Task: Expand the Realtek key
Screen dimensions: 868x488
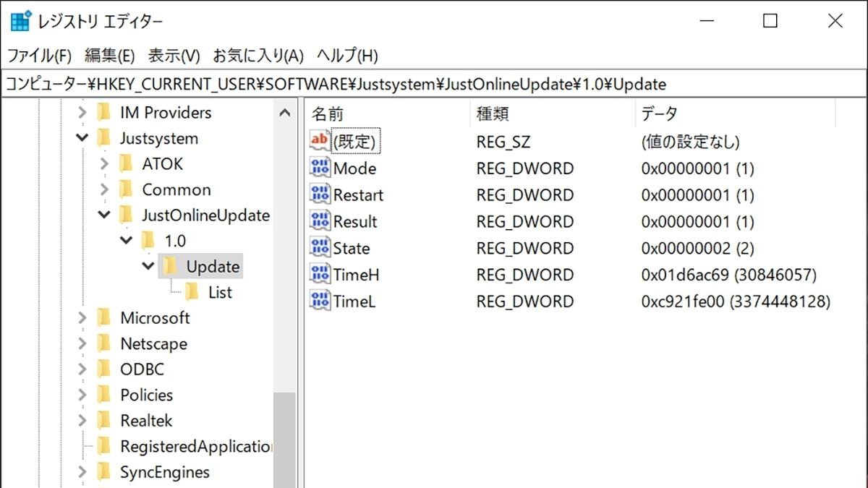Action: coord(82,421)
